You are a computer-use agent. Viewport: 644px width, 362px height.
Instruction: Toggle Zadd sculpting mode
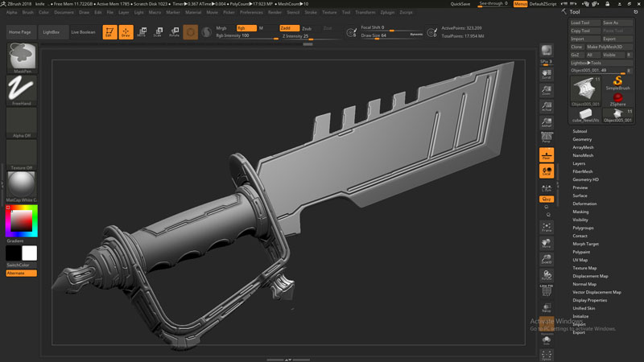289,27
